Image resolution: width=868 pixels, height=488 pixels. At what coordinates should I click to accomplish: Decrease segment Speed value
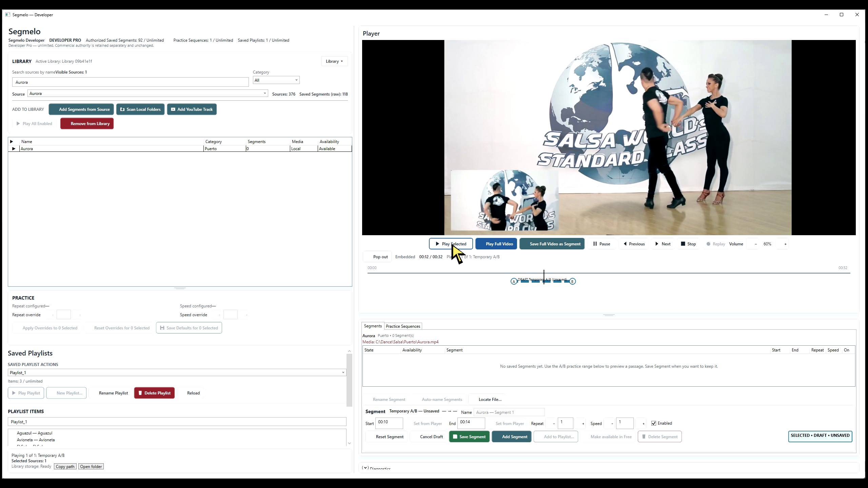tap(612, 423)
